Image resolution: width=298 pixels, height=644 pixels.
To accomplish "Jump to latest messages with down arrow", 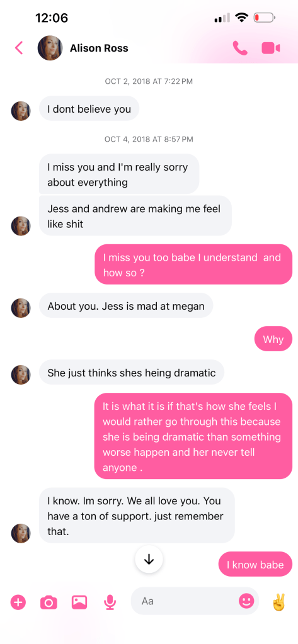I will 149,559.
